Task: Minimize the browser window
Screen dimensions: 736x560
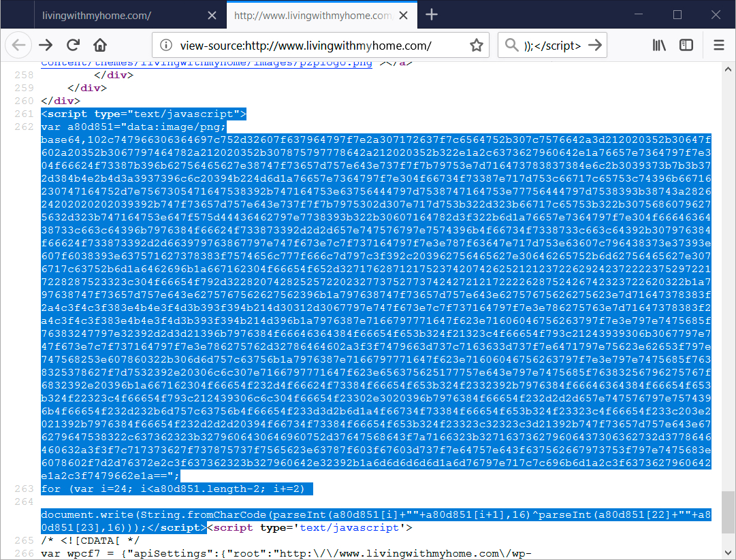Action: coord(639,14)
